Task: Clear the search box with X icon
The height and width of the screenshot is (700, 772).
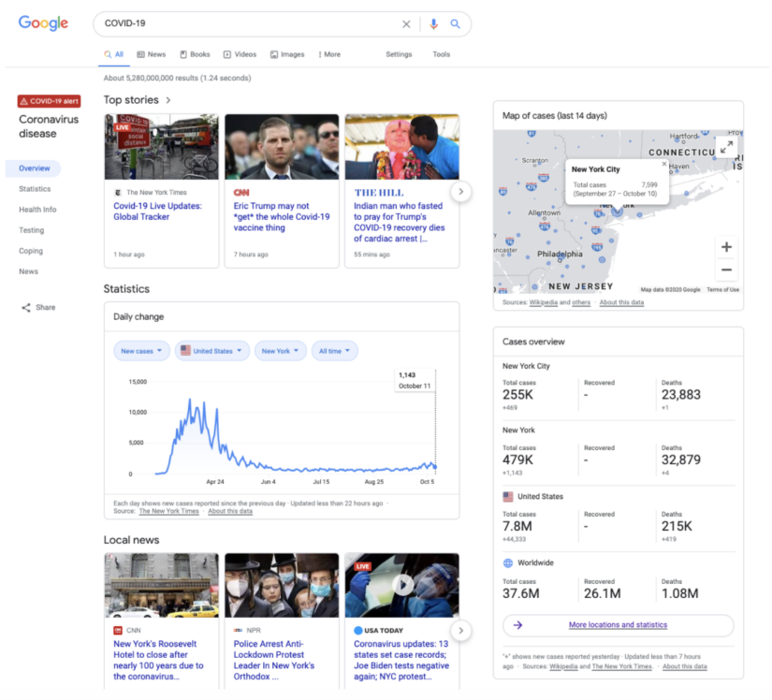Action: pyautogui.click(x=406, y=24)
